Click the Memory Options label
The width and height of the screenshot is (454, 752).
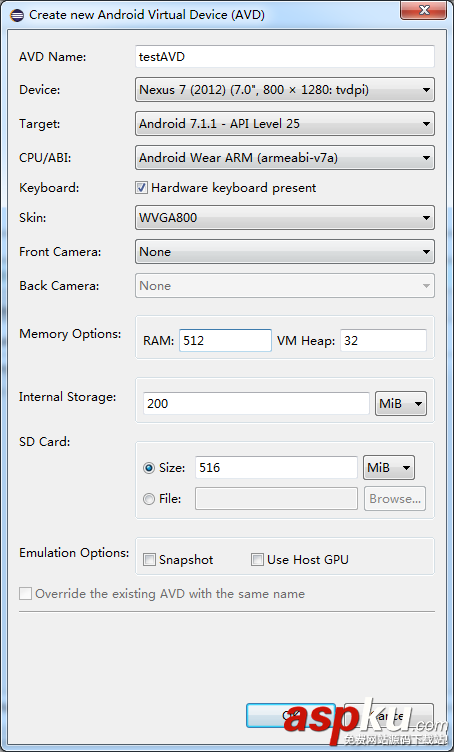pyautogui.click(x=70, y=334)
